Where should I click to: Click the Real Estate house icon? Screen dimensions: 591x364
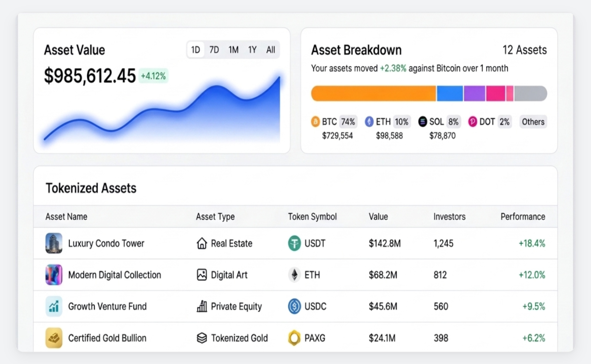coord(202,243)
